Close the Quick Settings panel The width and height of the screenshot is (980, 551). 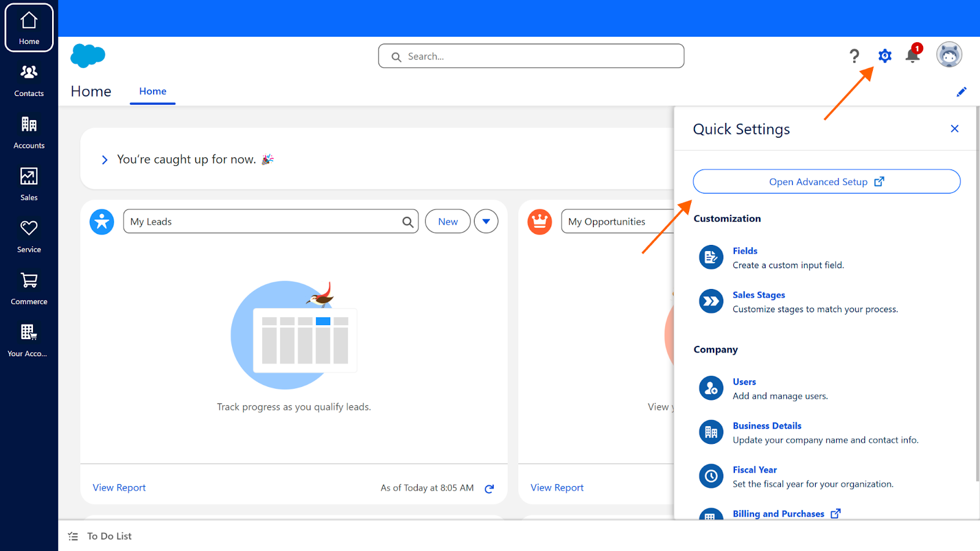tap(954, 129)
